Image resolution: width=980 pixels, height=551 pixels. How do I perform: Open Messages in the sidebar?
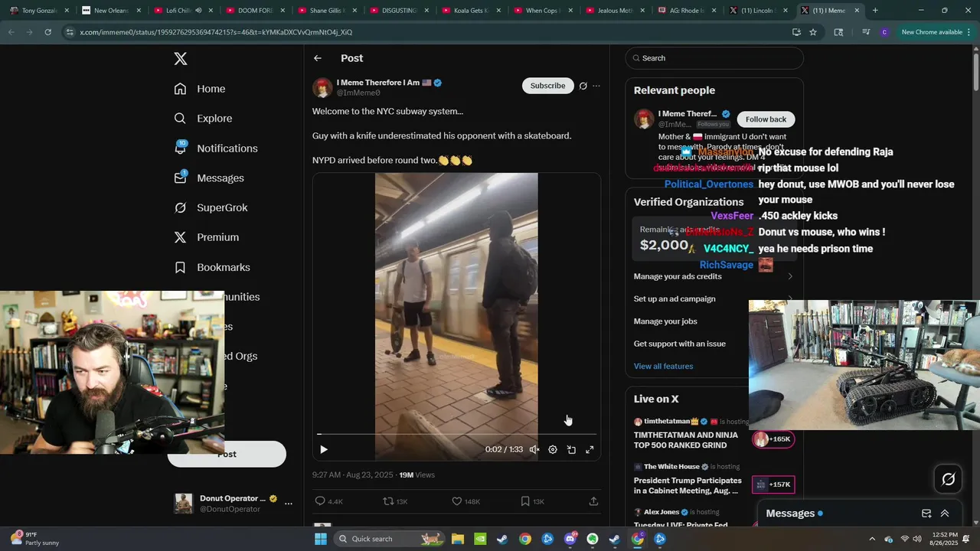(209, 178)
